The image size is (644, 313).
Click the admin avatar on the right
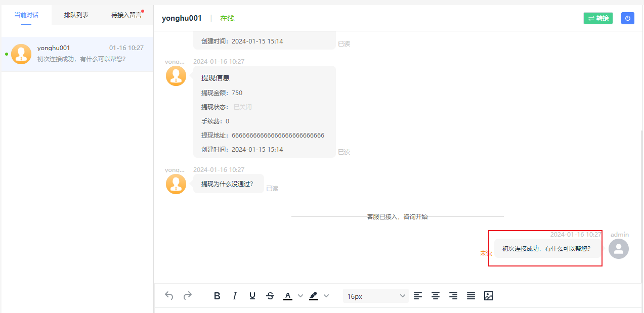tap(619, 249)
